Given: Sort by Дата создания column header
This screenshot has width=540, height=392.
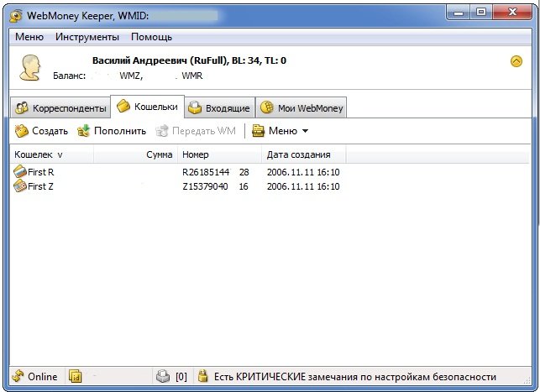Looking at the screenshot, I should 304,154.
